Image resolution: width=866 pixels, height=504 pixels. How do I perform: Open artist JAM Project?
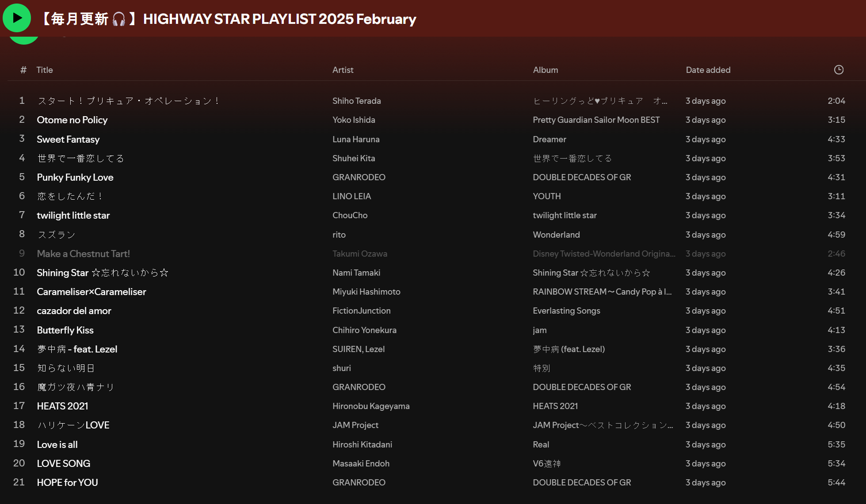355,425
